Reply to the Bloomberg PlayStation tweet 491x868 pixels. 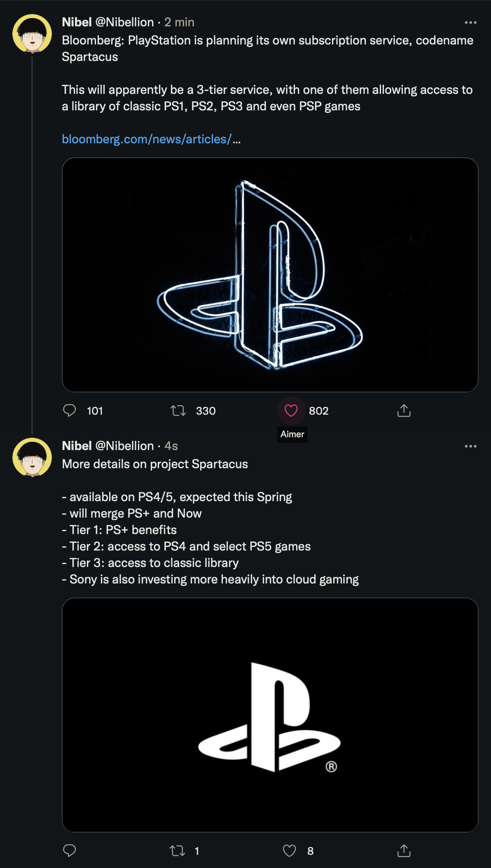70,411
